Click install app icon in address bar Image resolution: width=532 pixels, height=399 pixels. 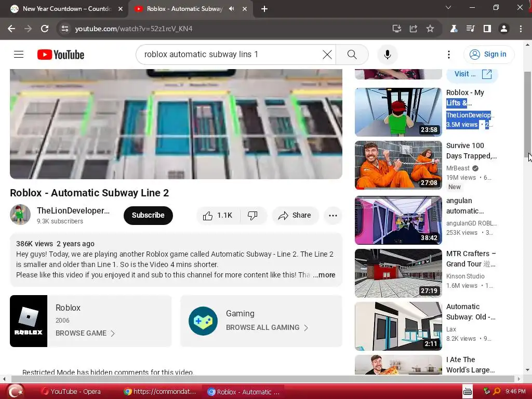[x=396, y=29]
